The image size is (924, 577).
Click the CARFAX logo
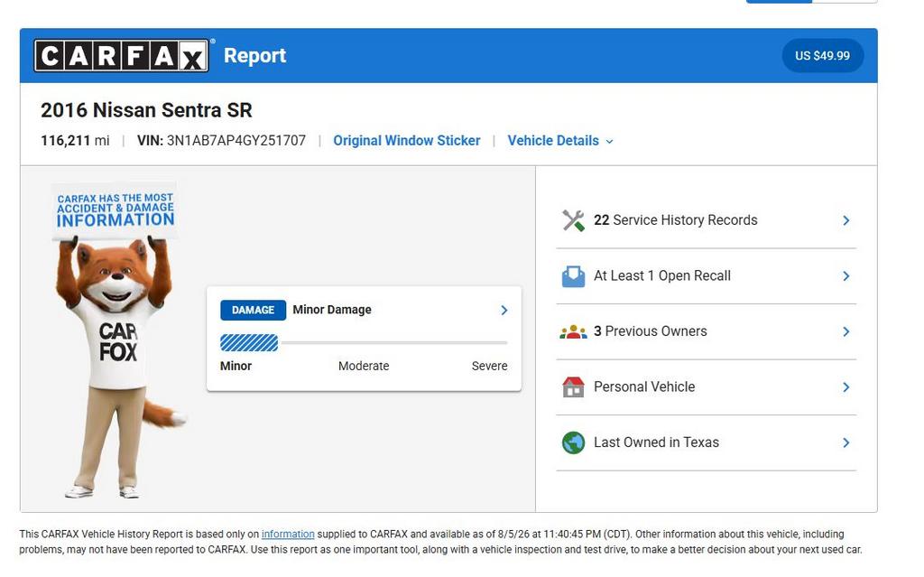(122, 55)
